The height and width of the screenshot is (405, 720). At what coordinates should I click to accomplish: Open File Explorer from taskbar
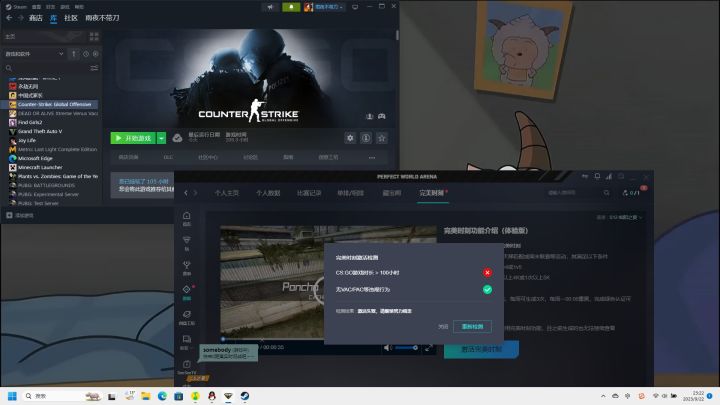[146, 396]
